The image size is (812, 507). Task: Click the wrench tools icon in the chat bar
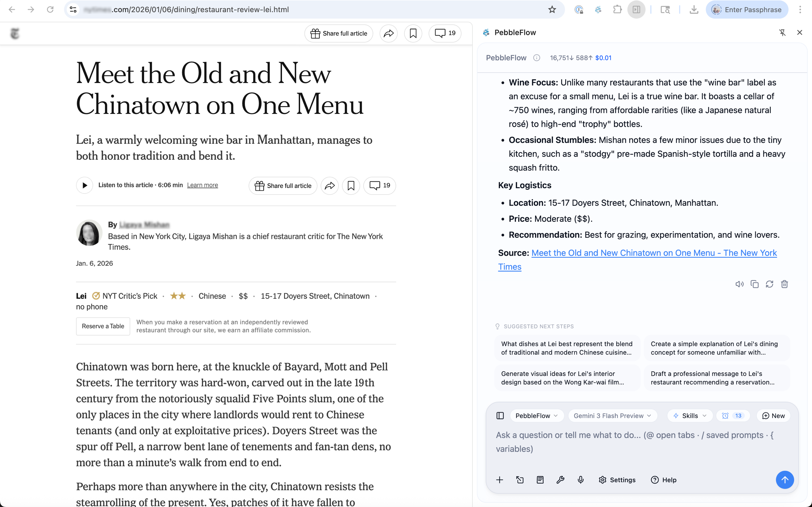(560, 479)
